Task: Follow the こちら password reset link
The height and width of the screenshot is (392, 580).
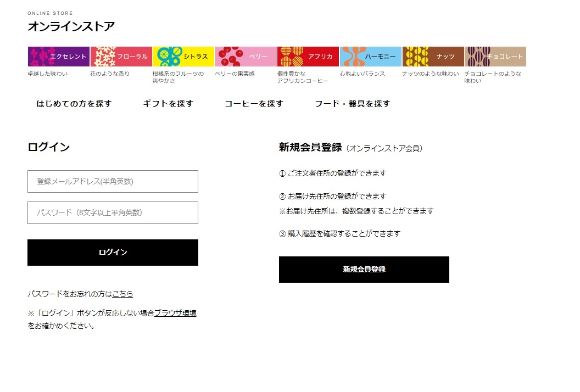Action: click(x=122, y=294)
